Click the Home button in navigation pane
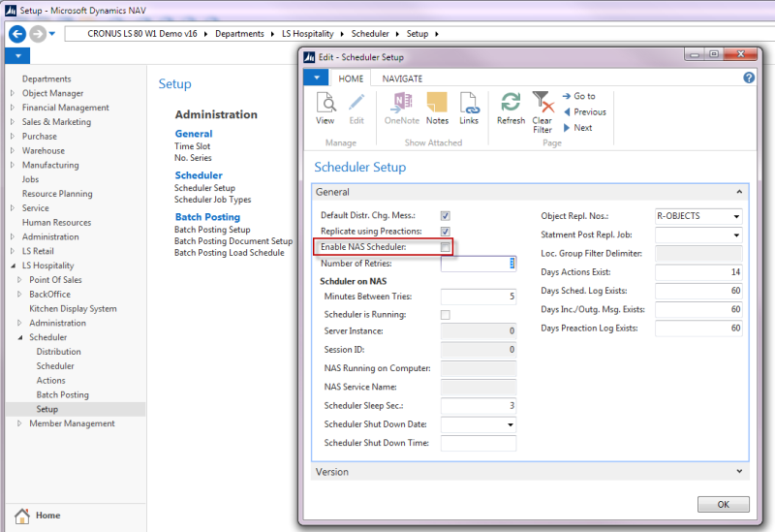This screenshot has width=775, height=532. coord(38,516)
